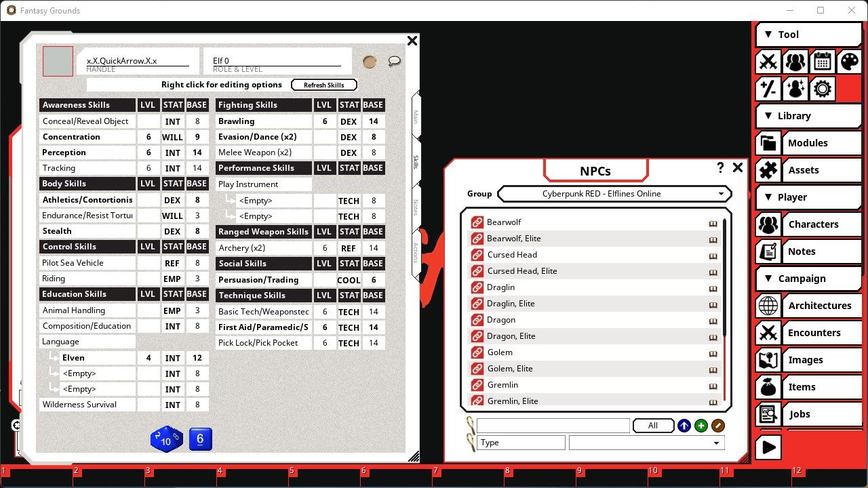Viewport: 868px width, 488px height.
Task: Click the blue up-arrow button in NPCs window
Action: pos(684,426)
